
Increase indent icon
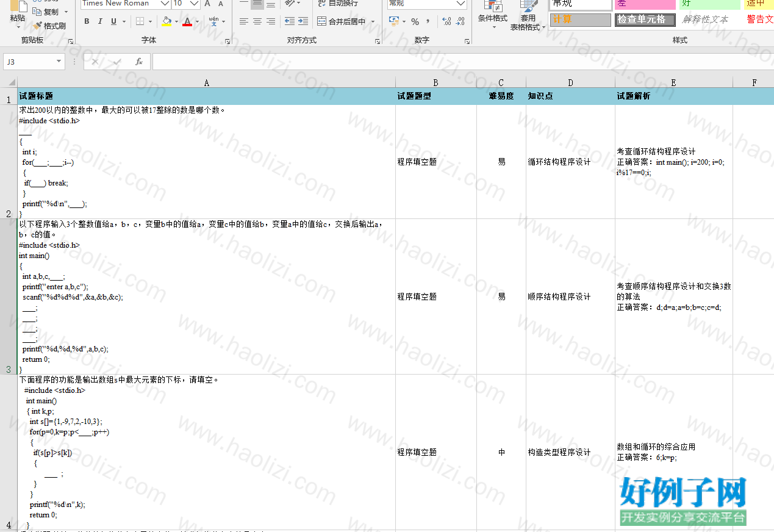click(303, 21)
